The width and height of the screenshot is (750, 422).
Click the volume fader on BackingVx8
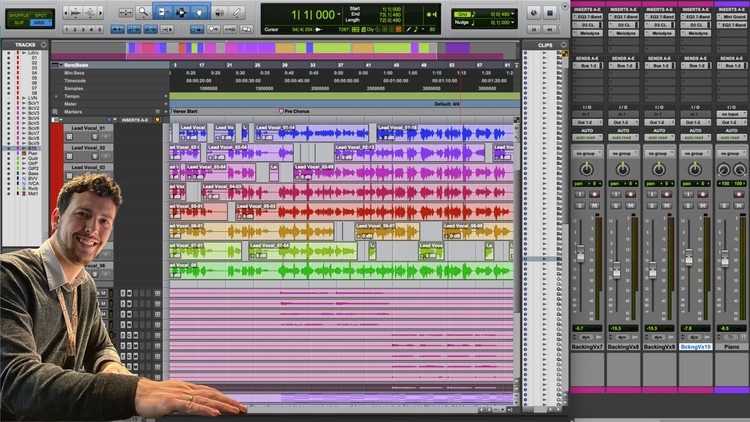tap(617, 270)
